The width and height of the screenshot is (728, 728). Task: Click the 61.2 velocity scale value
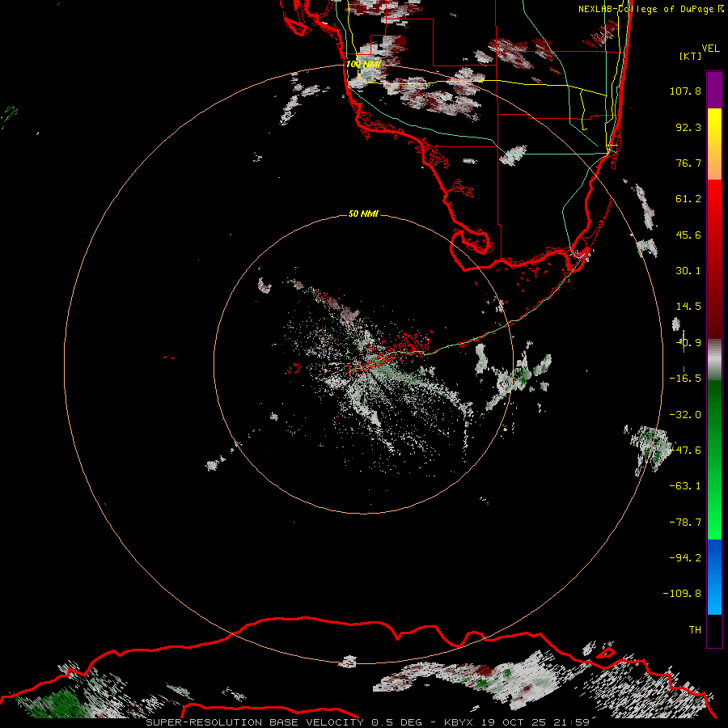(x=688, y=199)
